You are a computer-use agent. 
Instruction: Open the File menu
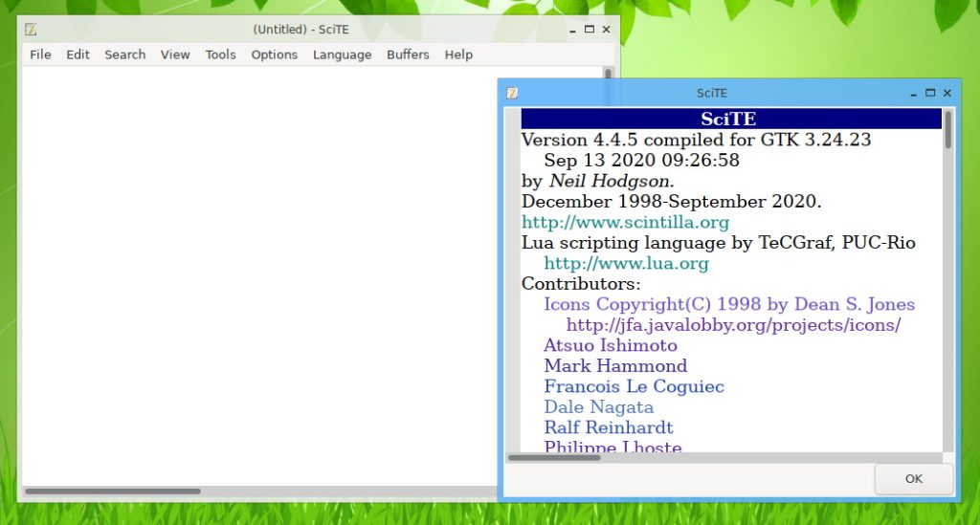click(40, 55)
